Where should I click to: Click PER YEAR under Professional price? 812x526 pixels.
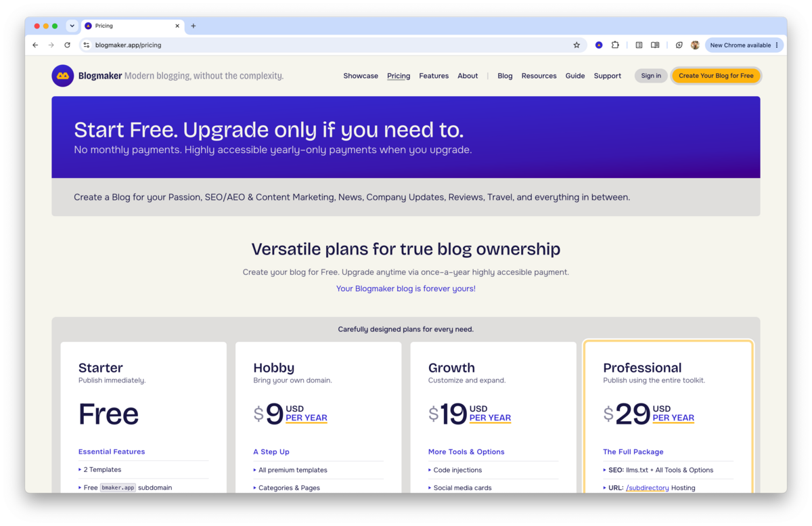pos(673,418)
